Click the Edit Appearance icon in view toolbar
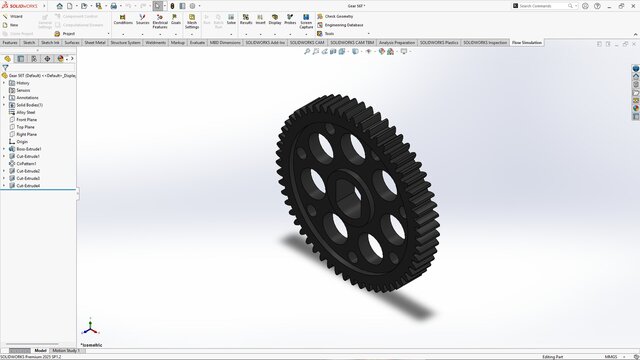This screenshot has height=360, width=640. [382, 51]
